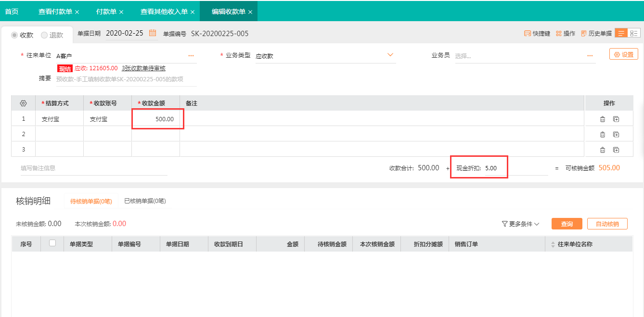Tick the select-all checkbox in 核销明细 header
644x317 pixels.
[52, 243]
